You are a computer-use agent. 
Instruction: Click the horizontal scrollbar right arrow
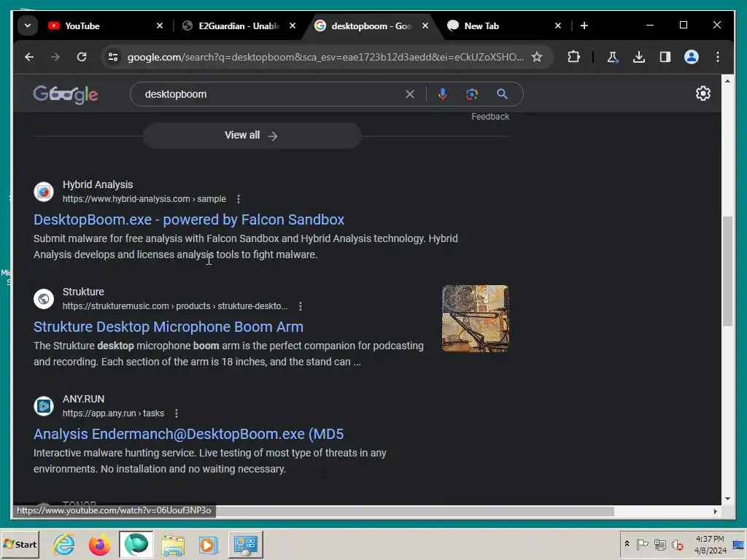tap(715, 511)
